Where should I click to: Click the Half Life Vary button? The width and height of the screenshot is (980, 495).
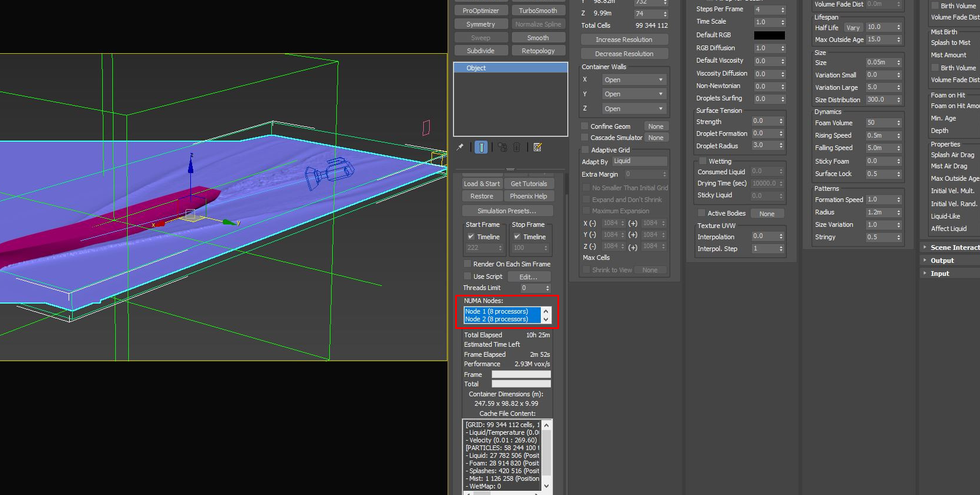click(x=853, y=28)
